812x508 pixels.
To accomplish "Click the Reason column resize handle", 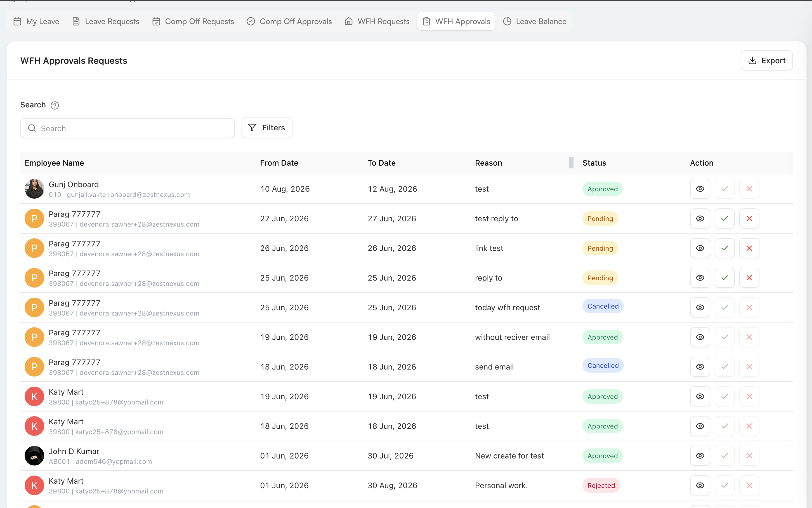I will click(x=571, y=163).
